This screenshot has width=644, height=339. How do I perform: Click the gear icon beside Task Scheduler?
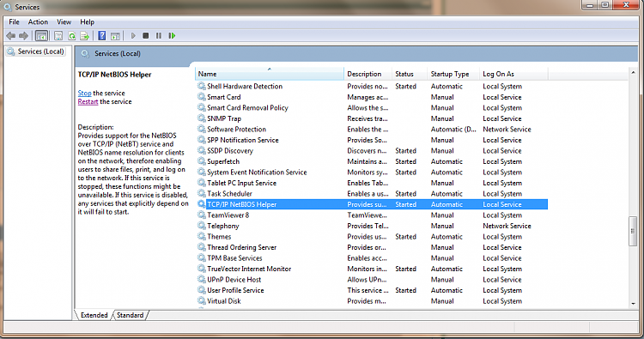[201, 193]
